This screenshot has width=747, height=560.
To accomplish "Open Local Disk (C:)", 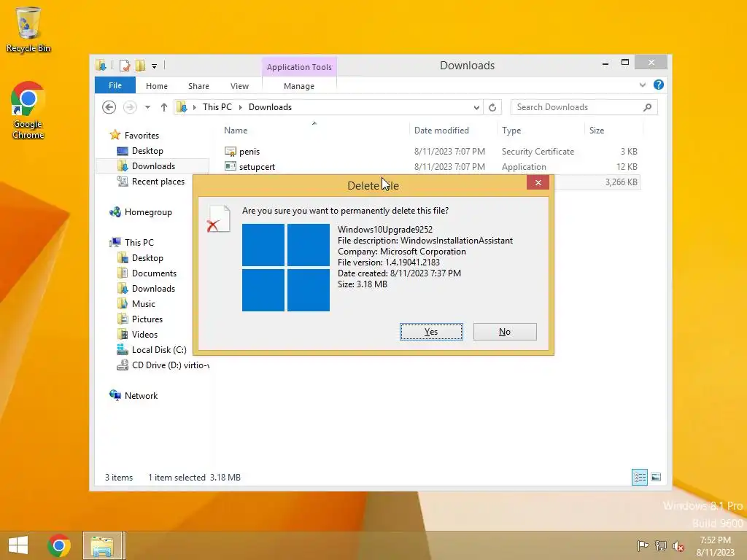I will (159, 349).
